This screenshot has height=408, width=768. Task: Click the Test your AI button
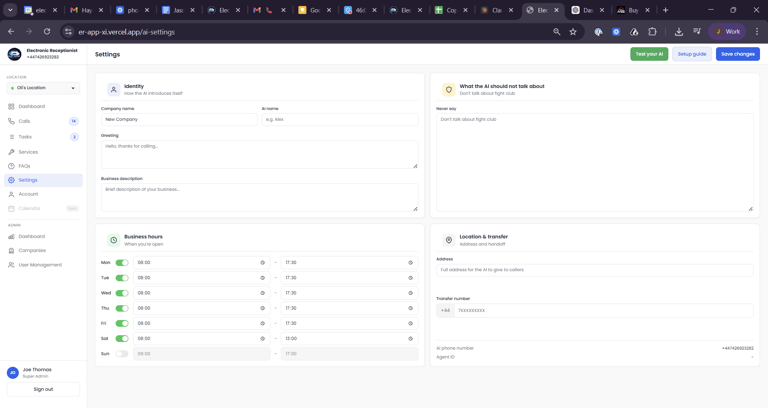[x=649, y=54]
